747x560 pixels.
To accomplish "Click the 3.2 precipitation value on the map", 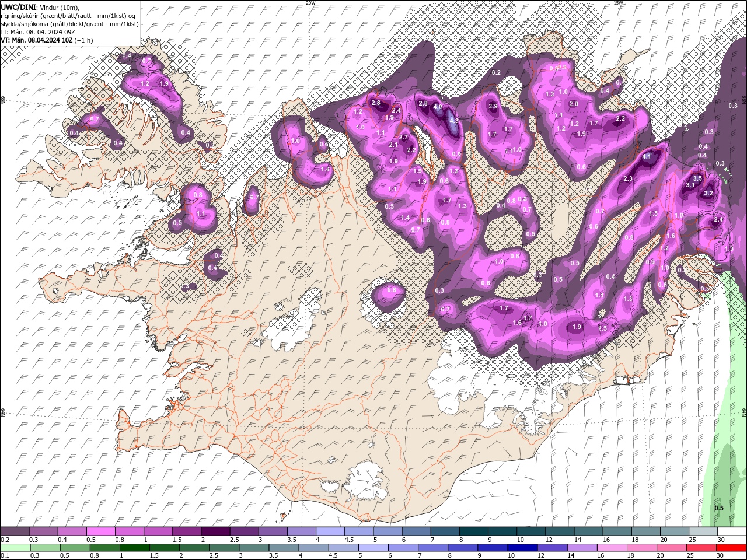I will pos(708,193).
